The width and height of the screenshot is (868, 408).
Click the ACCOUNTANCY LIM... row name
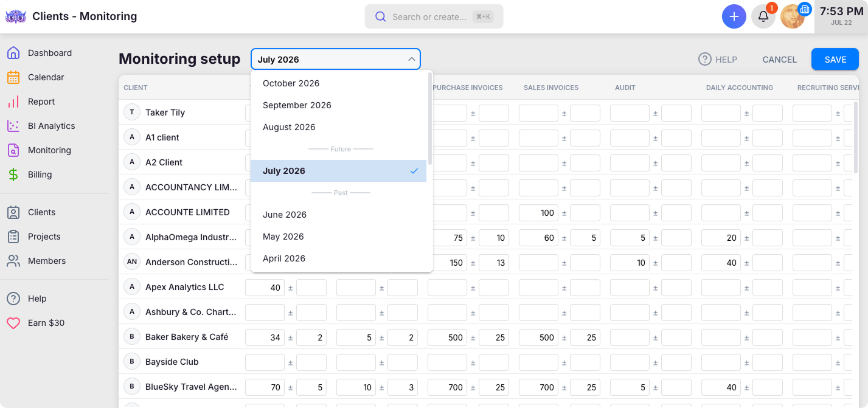tap(192, 187)
